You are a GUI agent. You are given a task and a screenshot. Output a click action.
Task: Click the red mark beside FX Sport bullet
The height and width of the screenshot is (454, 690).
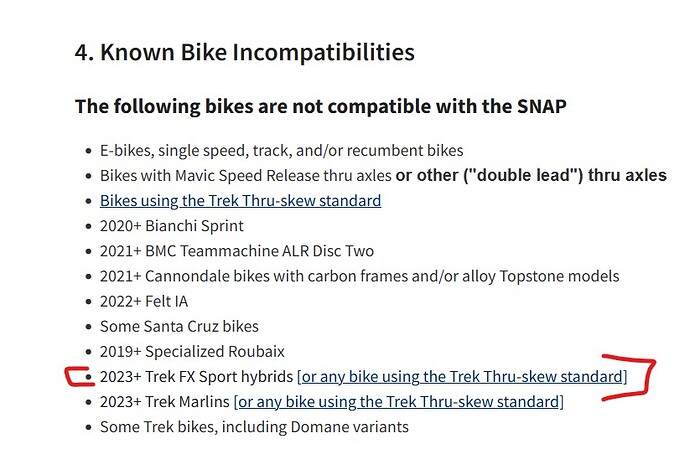pos(79,377)
